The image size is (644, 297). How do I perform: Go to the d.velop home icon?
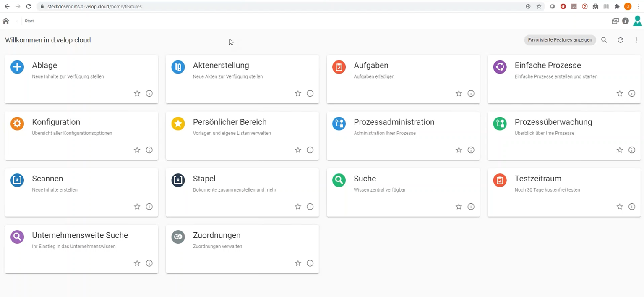click(6, 21)
